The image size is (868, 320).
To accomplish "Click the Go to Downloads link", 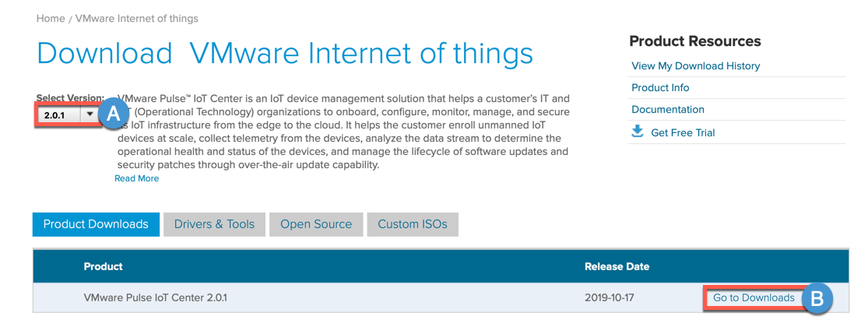I will [x=754, y=298].
